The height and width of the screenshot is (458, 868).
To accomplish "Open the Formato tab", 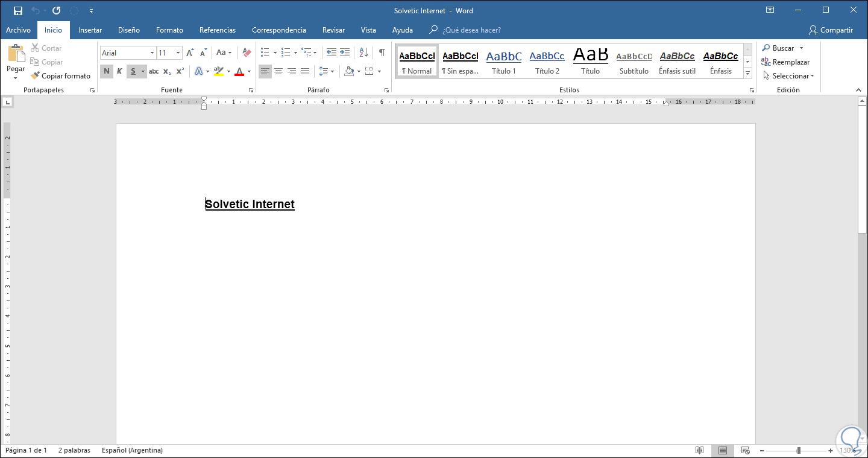I will 169,30.
